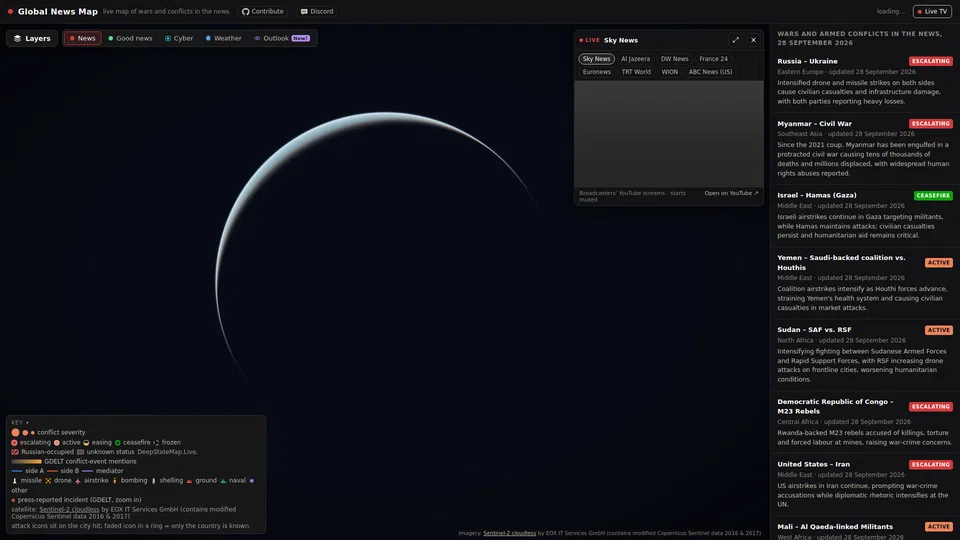The width and height of the screenshot is (960, 540).
Task: Select the Sky News channel
Action: click(596, 59)
